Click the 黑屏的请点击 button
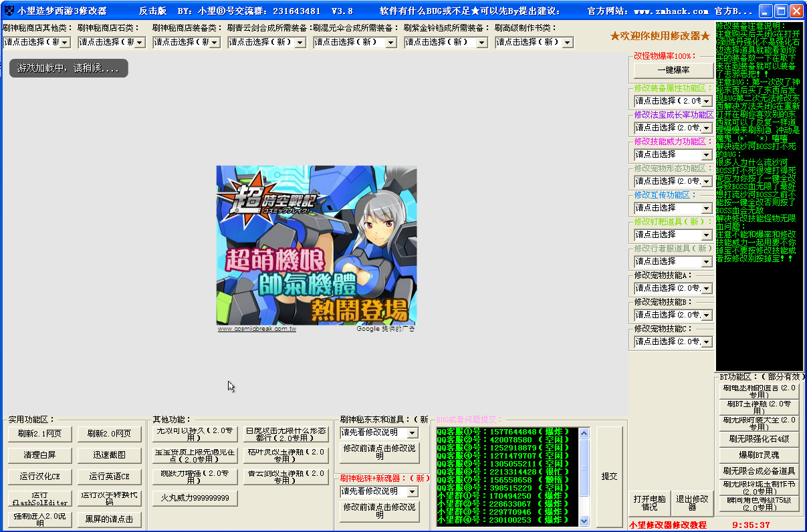The image size is (807, 532). coord(110,519)
